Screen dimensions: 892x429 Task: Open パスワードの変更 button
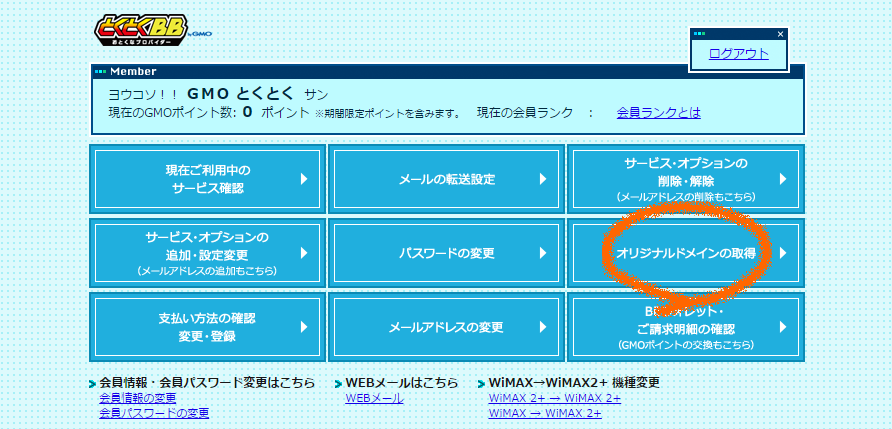click(447, 253)
